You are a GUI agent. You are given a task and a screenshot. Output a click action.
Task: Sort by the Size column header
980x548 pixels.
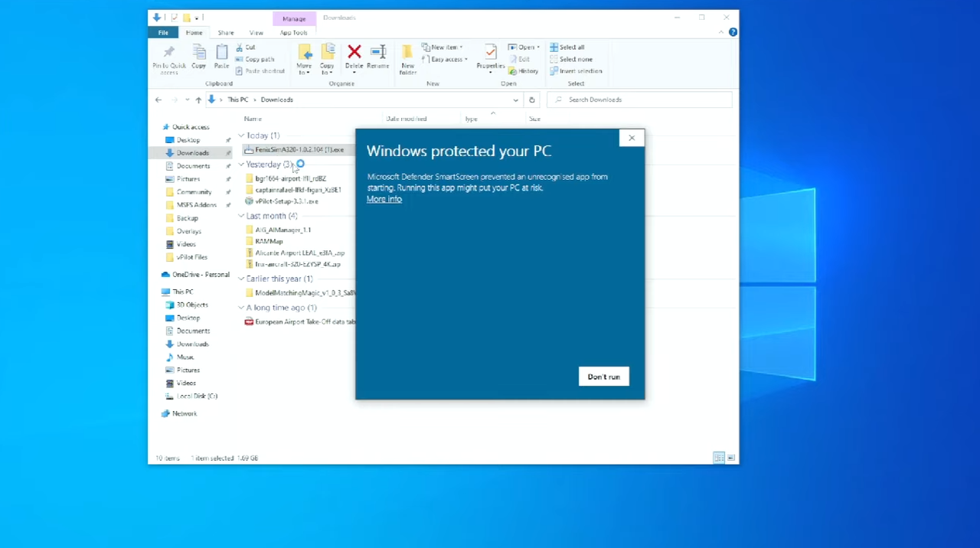(534, 119)
